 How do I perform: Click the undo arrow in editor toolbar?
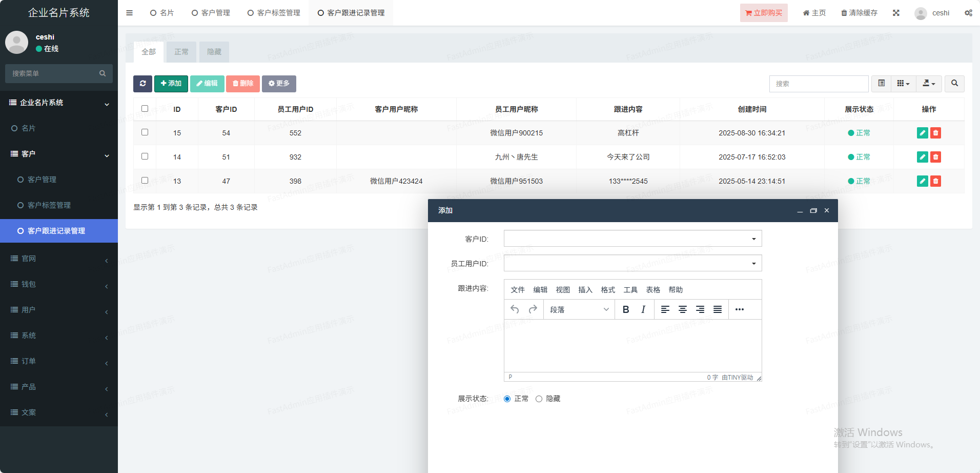click(515, 309)
